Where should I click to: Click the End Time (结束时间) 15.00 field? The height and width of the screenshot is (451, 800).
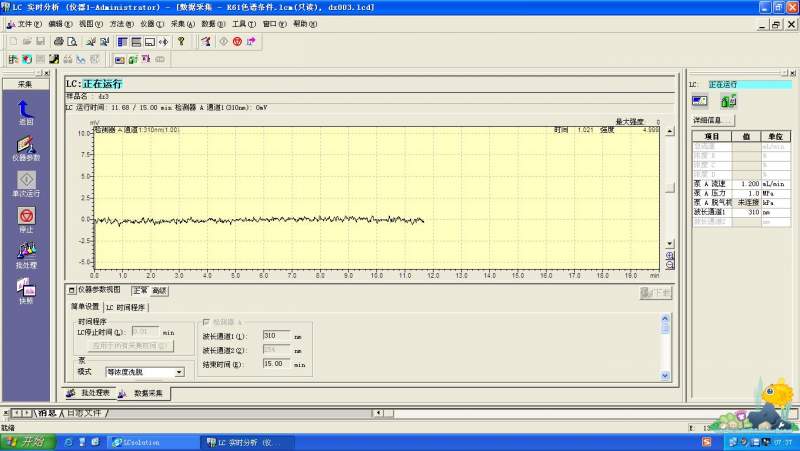(276, 365)
